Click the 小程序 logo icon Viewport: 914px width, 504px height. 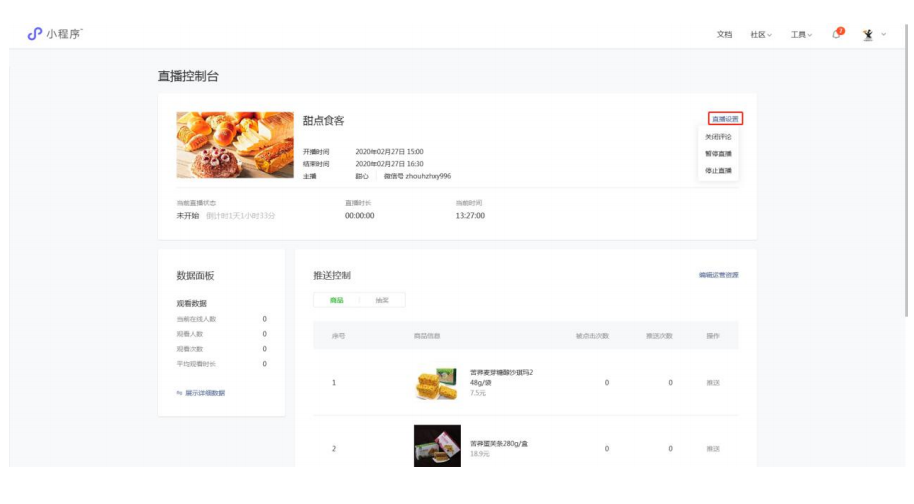(35, 34)
